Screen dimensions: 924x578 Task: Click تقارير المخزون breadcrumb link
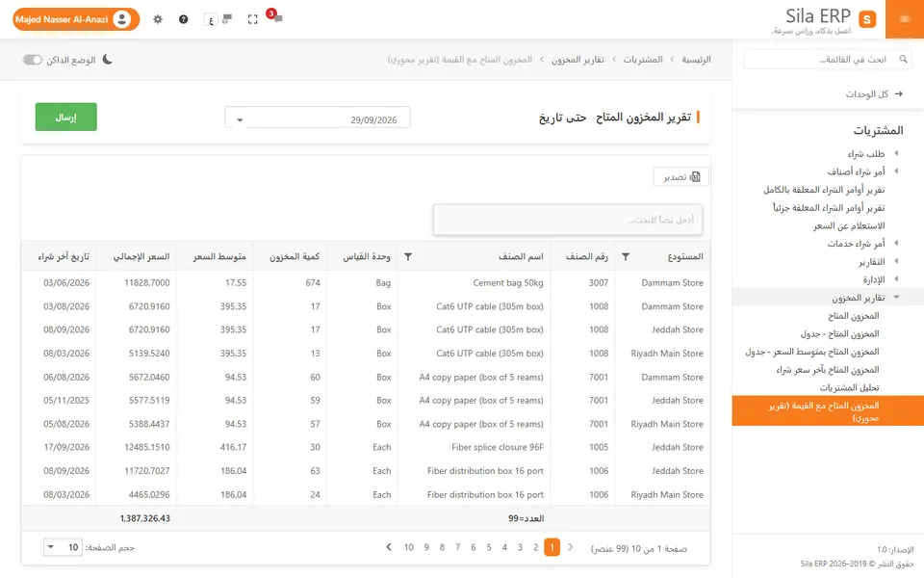pos(577,60)
